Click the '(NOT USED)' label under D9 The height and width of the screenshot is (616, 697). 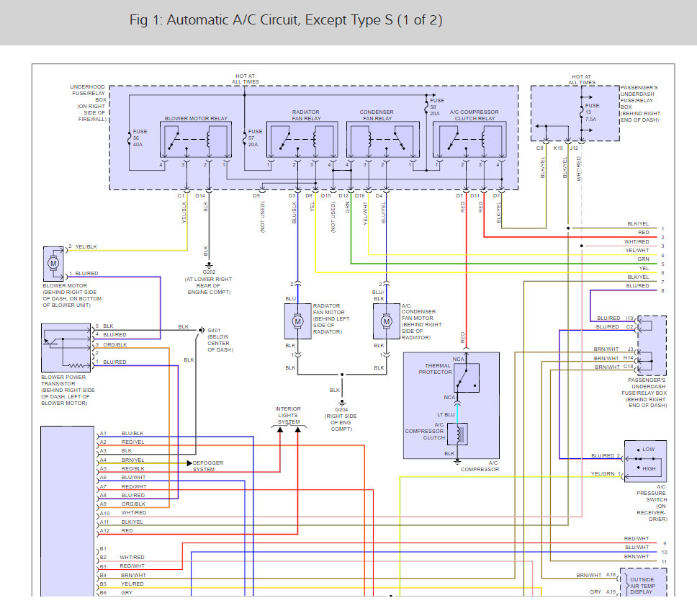coord(262,217)
